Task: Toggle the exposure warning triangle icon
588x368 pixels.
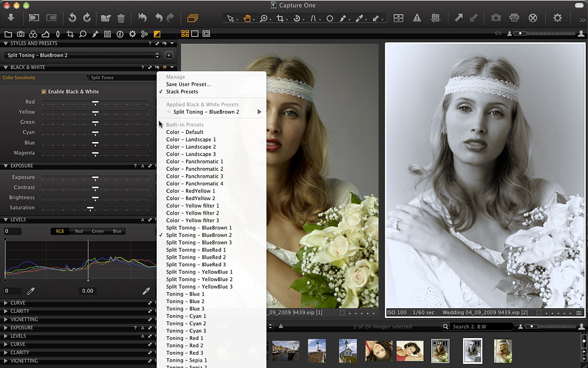Action: 417,18
